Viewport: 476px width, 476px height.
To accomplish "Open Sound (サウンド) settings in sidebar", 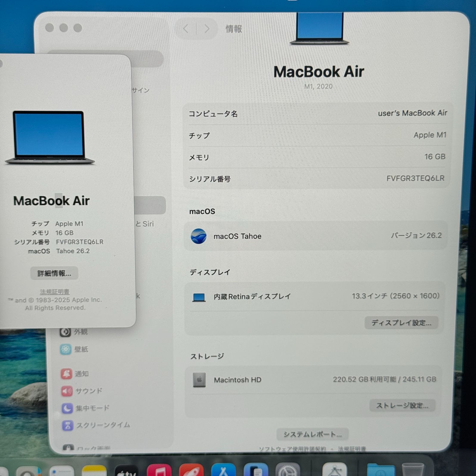I will click(82, 391).
